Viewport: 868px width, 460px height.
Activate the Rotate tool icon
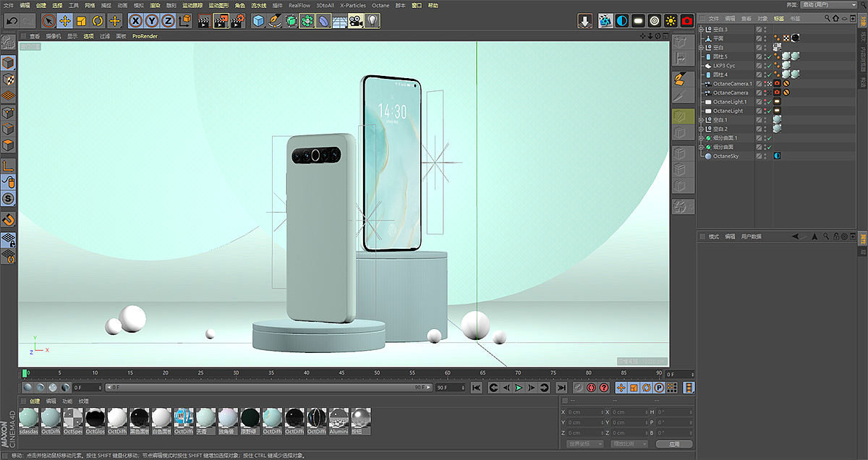coord(98,21)
